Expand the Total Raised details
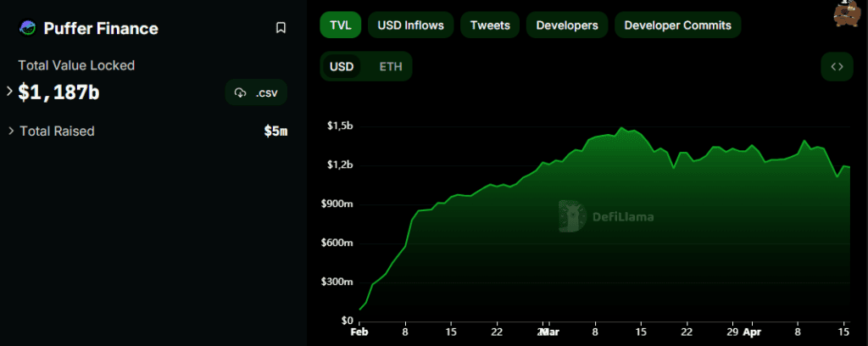This screenshot has width=868, height=346. pyautogui.click(x=10, y=131)
